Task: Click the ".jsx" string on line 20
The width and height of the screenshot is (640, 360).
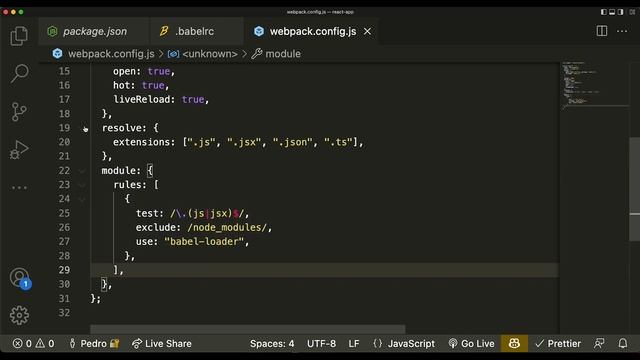Action: tap(244, 142)
